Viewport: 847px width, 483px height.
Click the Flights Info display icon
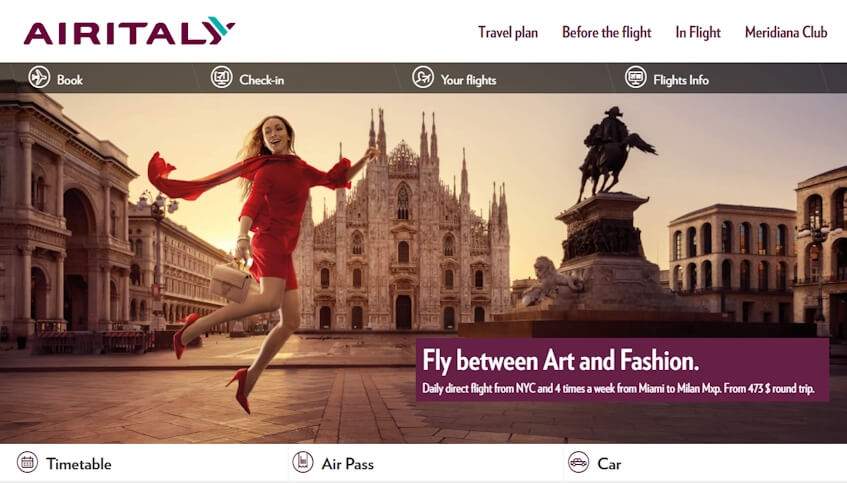[636, 77]
